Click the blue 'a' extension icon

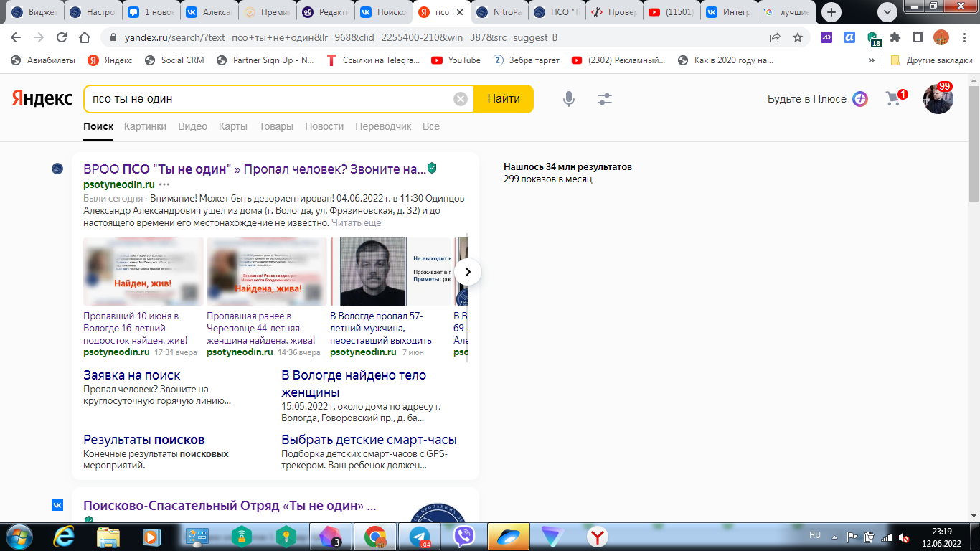coord(849,37)
